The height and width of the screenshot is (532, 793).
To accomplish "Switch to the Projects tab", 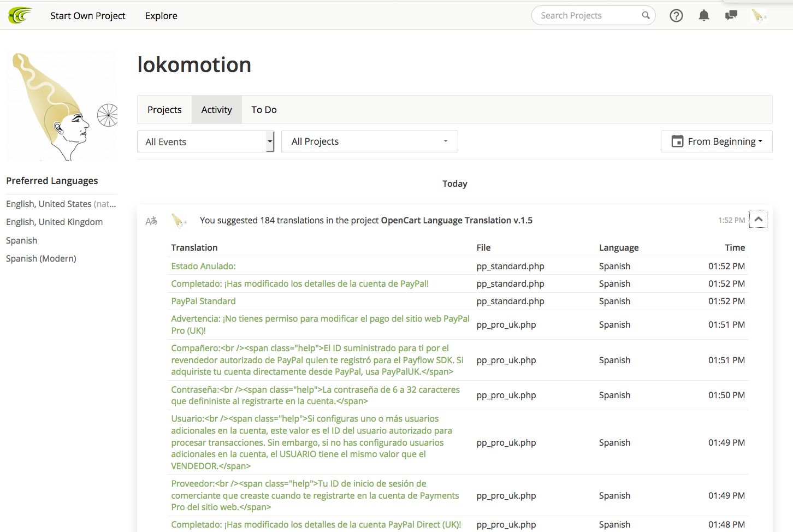I will point(164,109).
